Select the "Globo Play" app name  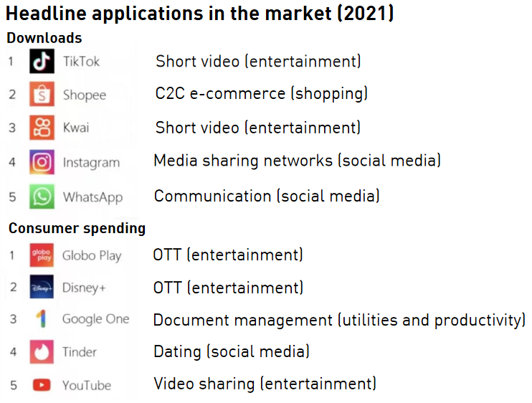point(92,256)
